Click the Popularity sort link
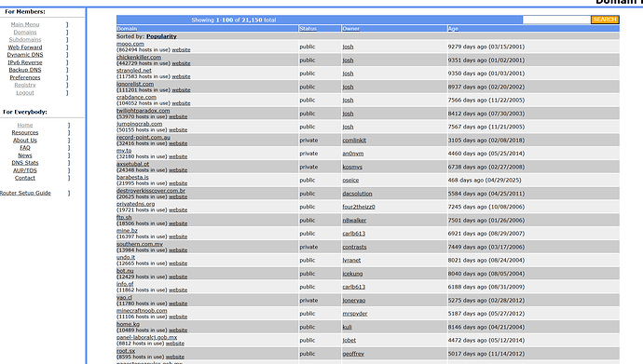643x364 pixels. coord(161,36)
